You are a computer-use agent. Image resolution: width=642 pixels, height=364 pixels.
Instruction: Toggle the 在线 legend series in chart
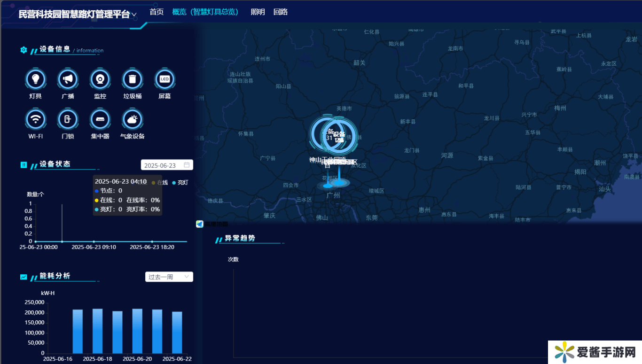click(x=160, y=182)
